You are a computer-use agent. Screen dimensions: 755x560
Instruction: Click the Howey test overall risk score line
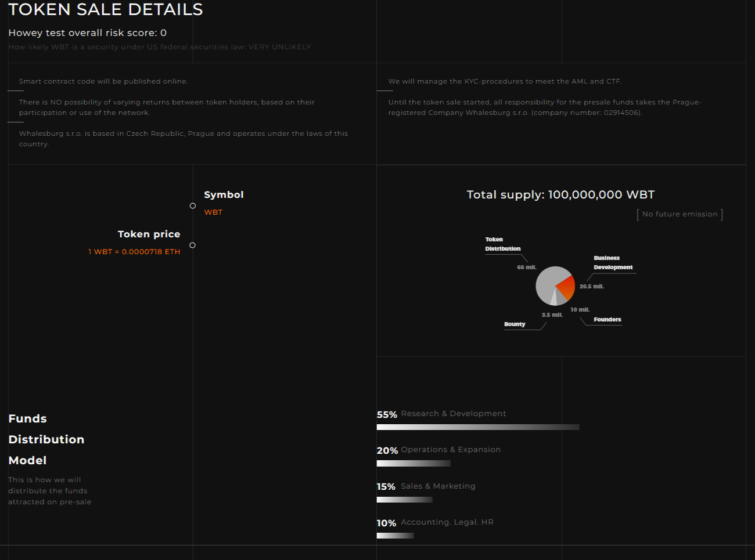pyautogui.click(x=88, y=33)
